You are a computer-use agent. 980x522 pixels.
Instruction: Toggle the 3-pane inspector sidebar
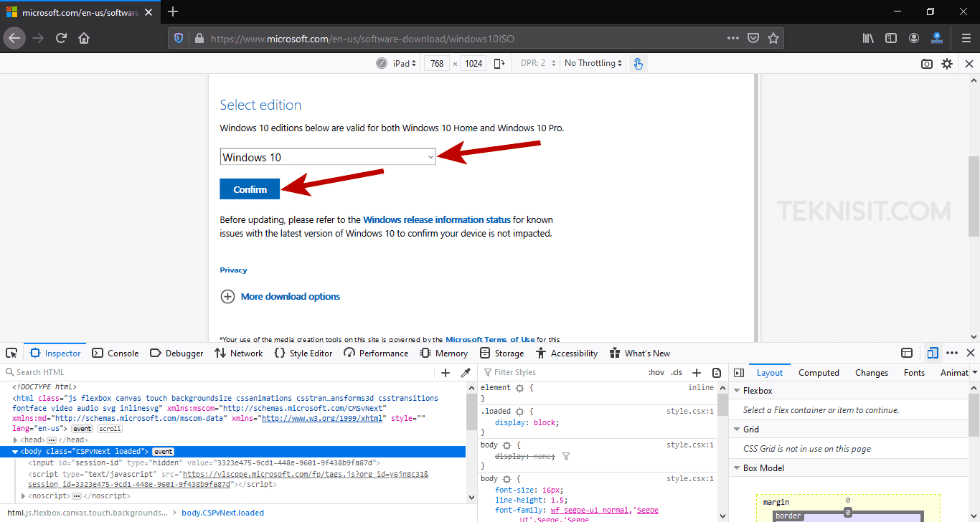[x=739, y=373]
